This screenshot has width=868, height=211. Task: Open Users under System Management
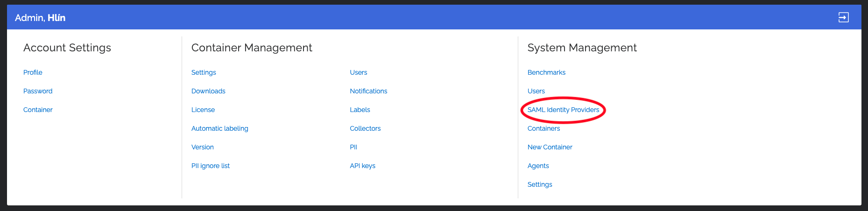536,91
